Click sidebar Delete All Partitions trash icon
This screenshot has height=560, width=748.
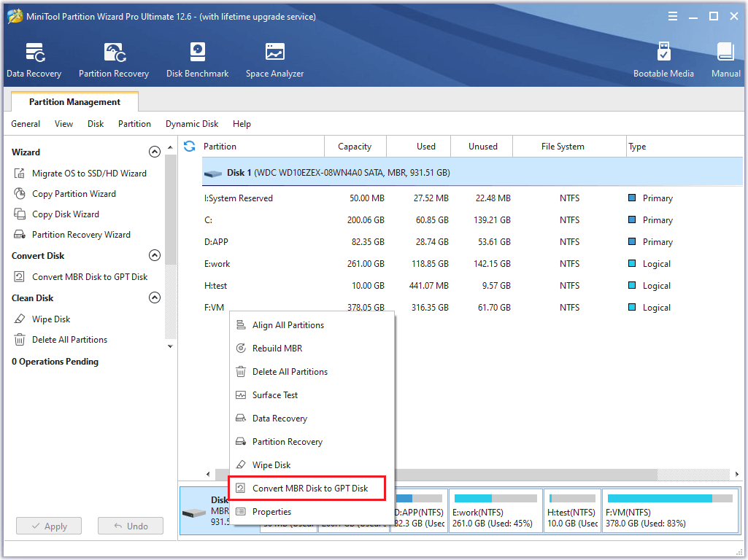point(19,339)
